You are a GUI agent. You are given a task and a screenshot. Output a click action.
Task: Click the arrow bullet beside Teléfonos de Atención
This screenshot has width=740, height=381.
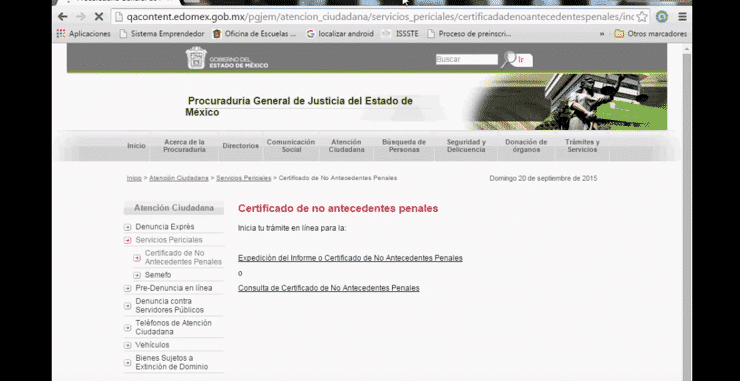click(x=127, y=328)
